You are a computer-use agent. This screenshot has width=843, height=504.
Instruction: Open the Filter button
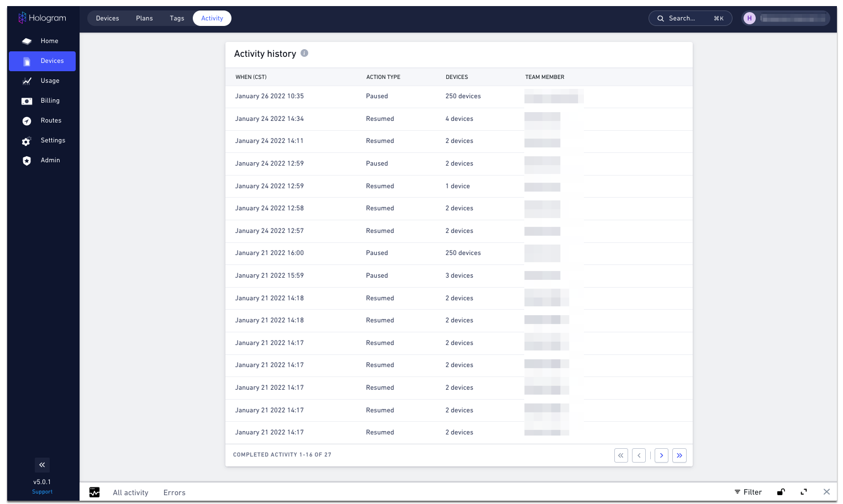748,492
